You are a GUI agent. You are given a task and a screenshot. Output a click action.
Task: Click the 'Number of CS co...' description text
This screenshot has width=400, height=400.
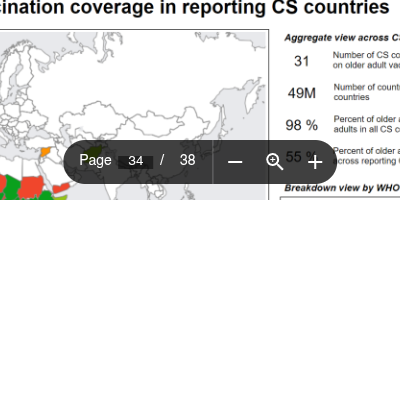tap(366, 60)
